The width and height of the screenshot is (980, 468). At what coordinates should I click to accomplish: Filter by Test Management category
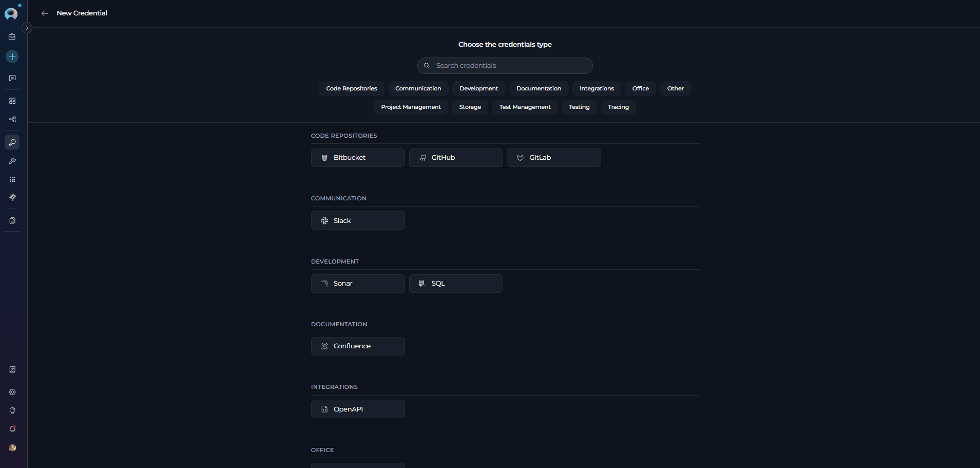525,107
